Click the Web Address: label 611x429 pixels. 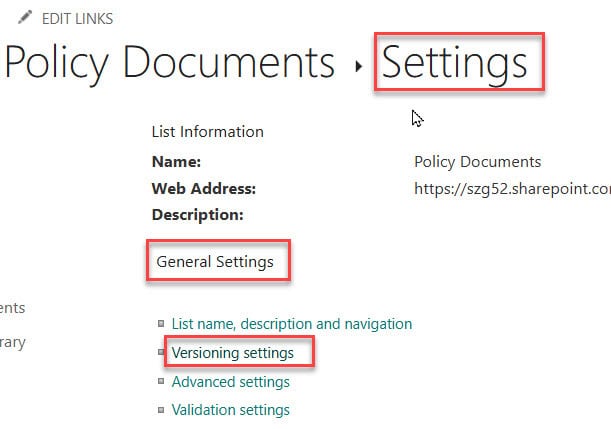204,189
